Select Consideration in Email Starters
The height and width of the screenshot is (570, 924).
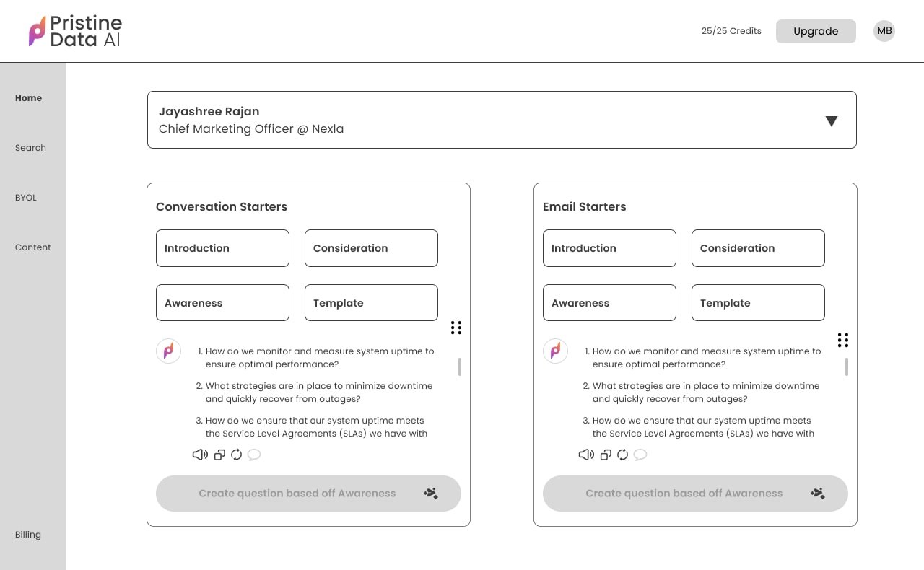pos(758,248)
